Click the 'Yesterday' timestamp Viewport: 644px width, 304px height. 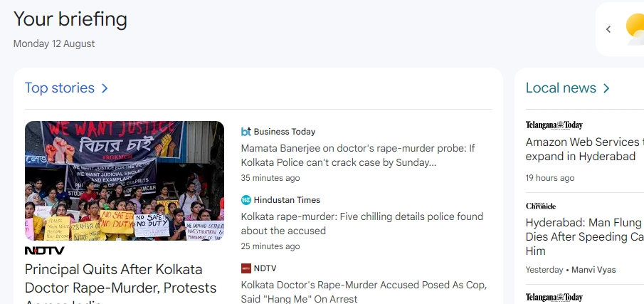[x=544, y=270]
